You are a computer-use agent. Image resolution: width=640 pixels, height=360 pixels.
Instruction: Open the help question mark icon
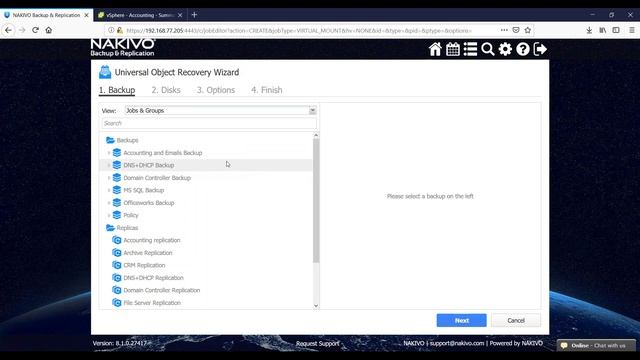coord(523,49)
